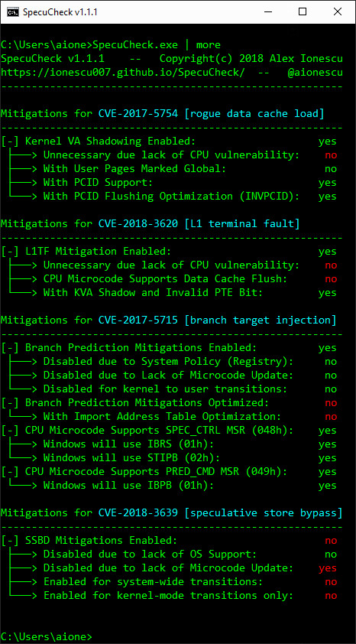This screenshot has height=644, width=356.
Task: Click the C:\Users\aione> prompt at bottom
Action: [x=47, y=636]
